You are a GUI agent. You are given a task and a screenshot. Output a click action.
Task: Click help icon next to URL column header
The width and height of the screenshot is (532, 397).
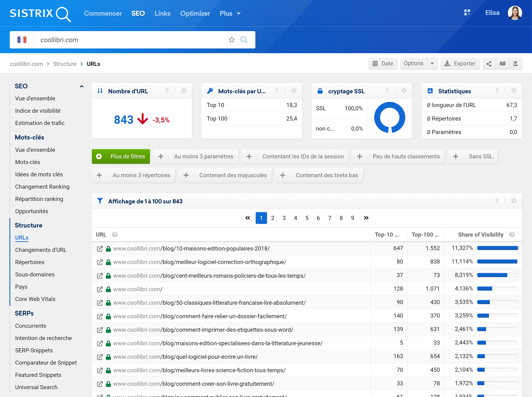coord(115,234)
